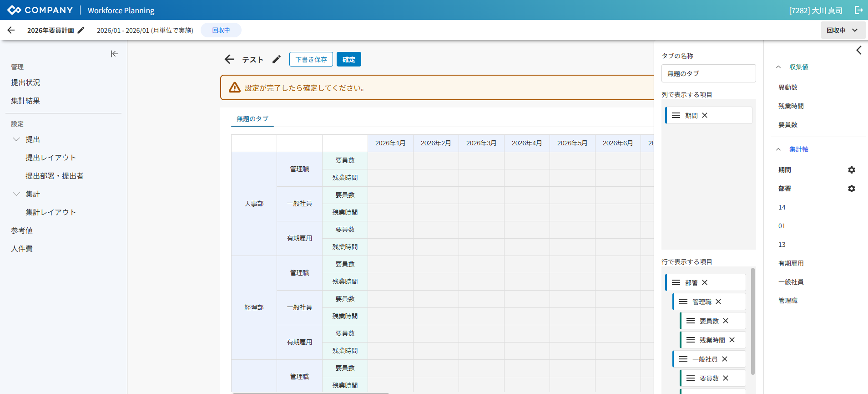Click the logout icon in the header
Screen dimensions: 868x394
pos(858,10)
